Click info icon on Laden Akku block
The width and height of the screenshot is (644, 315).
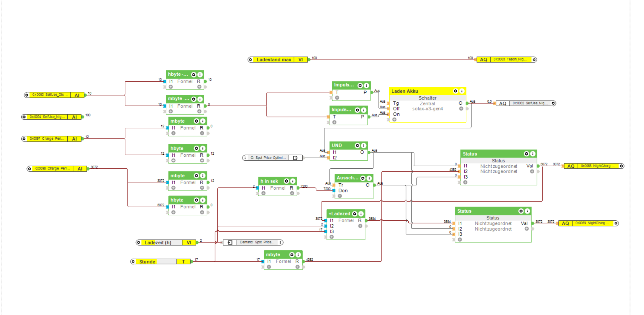[x=462, y=91]
